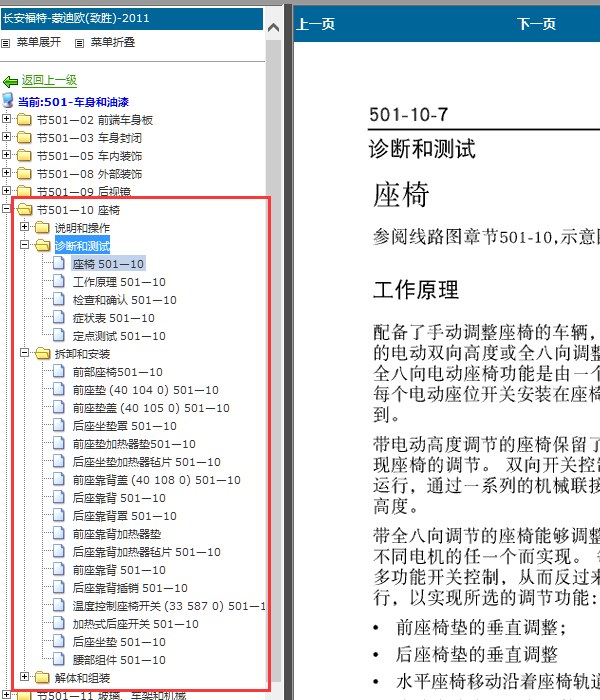Click page icon for 症状表 501—10

pyautogui.click(x=59, y=317)
